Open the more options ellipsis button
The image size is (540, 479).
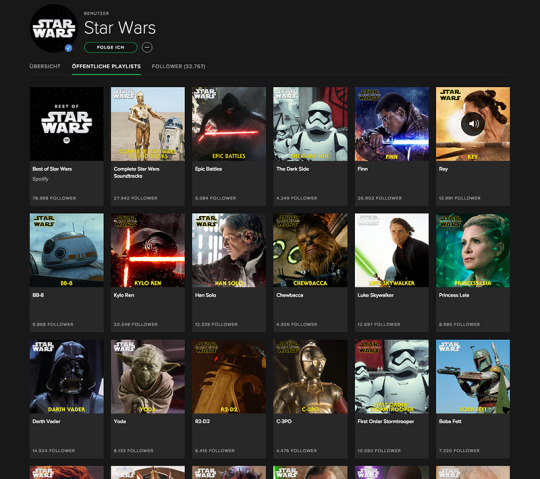click(147, 47)
